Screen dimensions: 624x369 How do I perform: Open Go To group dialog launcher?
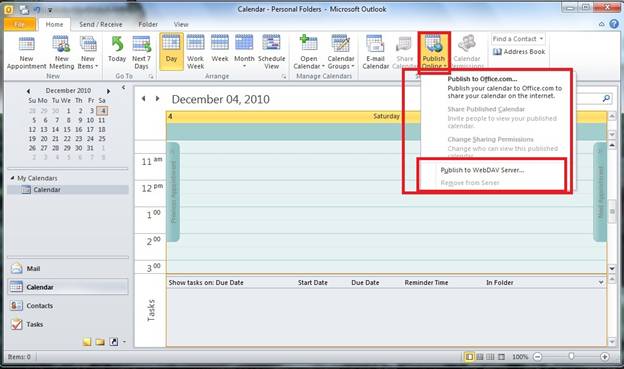(x=151, y=76)
